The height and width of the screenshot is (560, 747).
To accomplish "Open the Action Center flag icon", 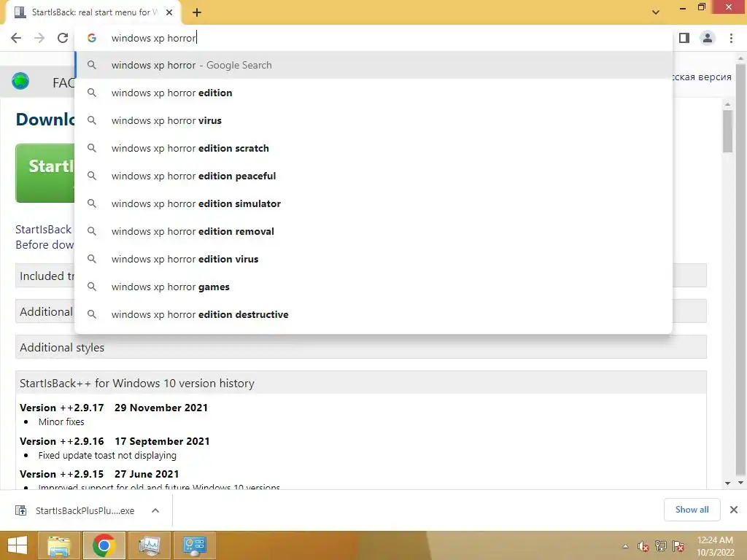I will 678,546.
